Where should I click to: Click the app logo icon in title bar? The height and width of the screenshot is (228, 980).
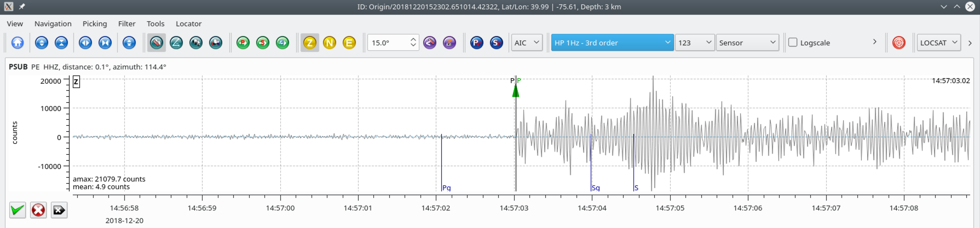click(8, 7)
